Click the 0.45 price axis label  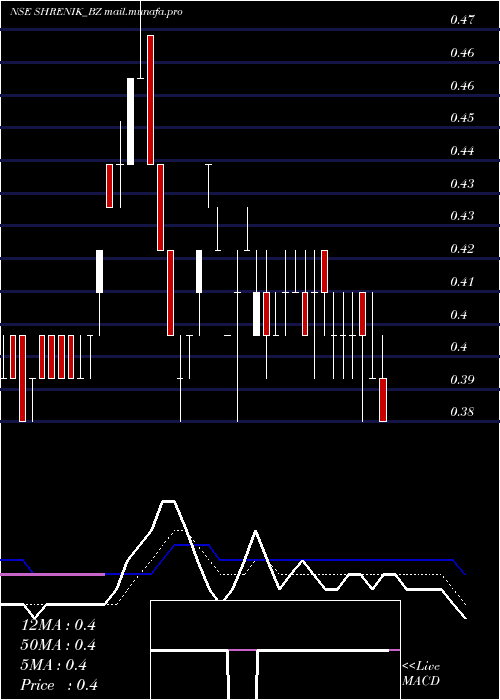click(462, 118)
